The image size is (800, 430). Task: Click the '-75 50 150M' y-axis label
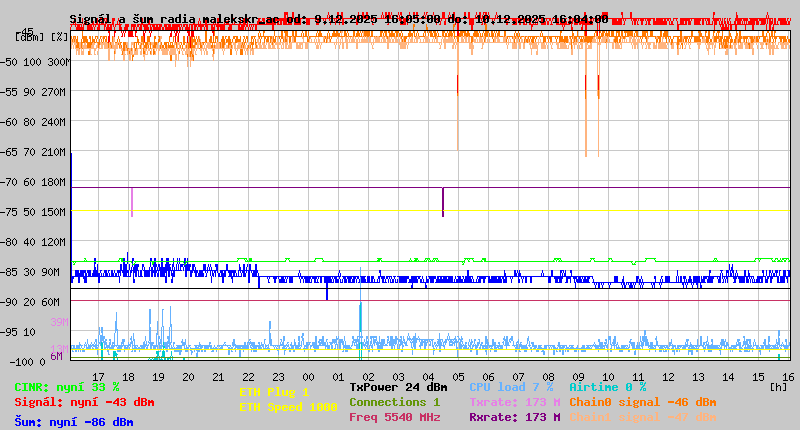point(35,212)
